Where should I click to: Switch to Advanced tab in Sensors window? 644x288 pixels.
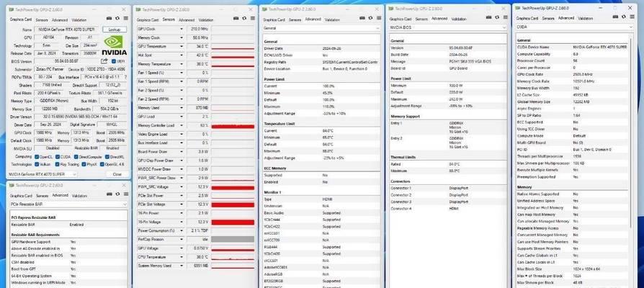tap(187, 19)
